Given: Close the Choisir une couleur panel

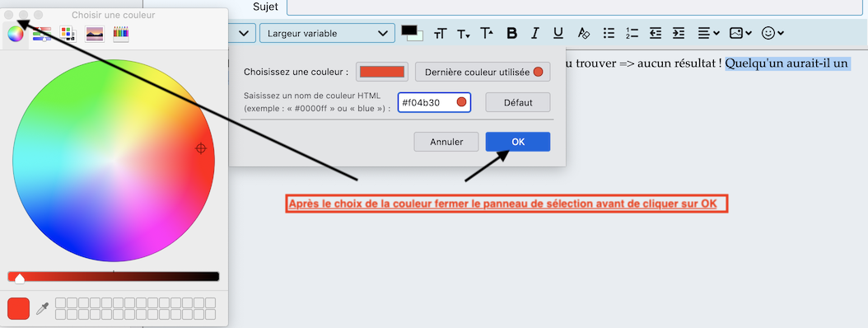Looking at the screenshot, I should pos(9,14).
